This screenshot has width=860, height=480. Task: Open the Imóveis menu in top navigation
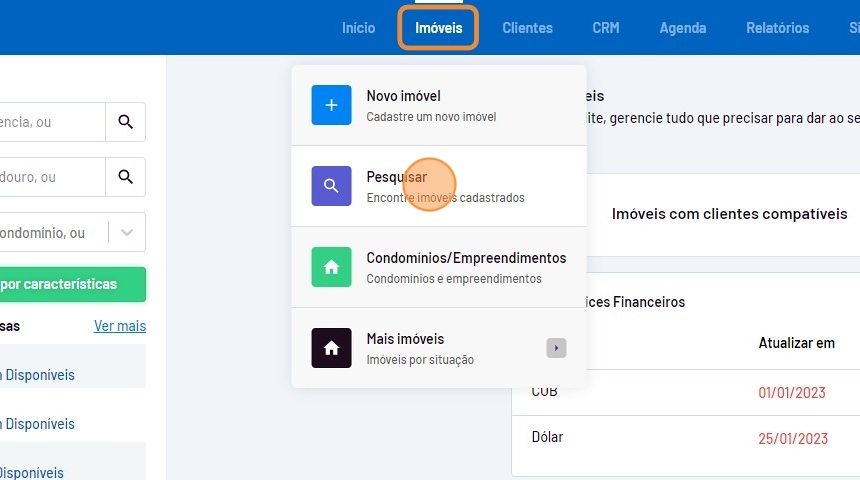tap(438, 28)
